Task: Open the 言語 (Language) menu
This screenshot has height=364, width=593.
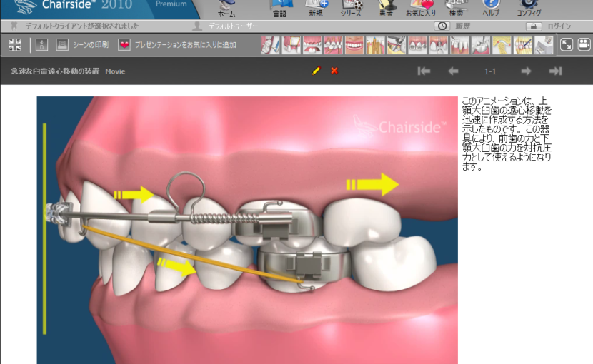Action: (280, 9)
